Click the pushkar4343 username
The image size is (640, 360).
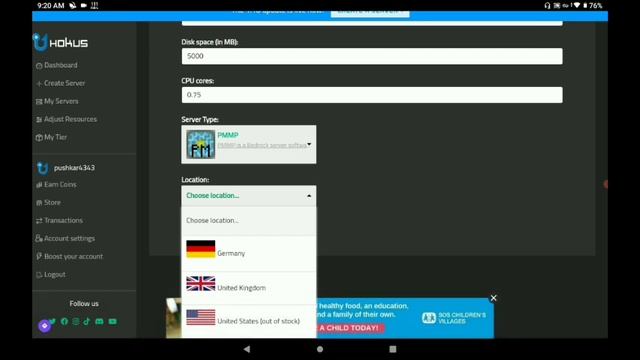tap(74, 168)
